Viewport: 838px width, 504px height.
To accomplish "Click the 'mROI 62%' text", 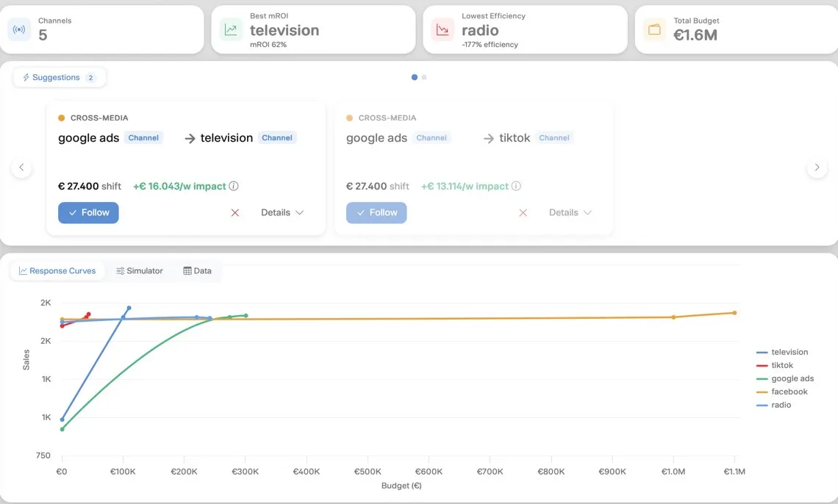I will (268, 44).
